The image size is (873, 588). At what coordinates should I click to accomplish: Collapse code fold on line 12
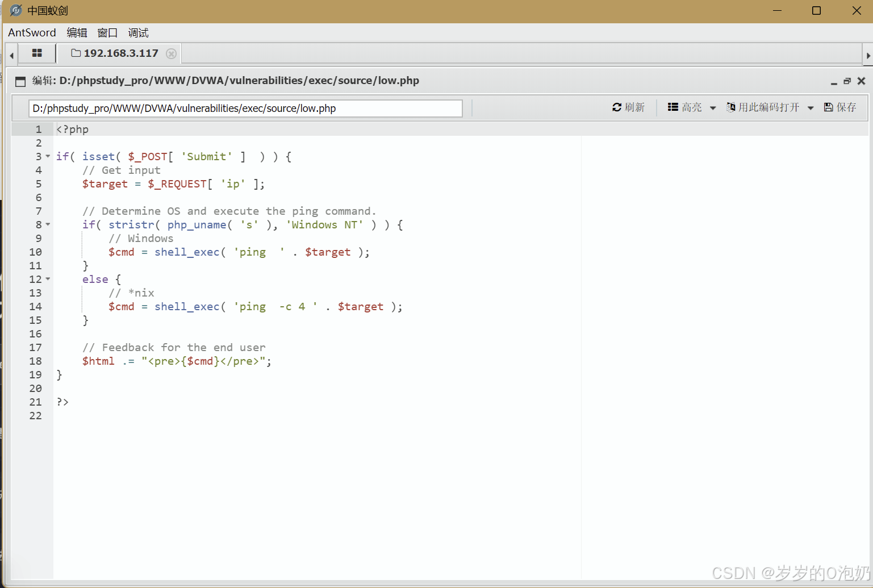[48, 279]
